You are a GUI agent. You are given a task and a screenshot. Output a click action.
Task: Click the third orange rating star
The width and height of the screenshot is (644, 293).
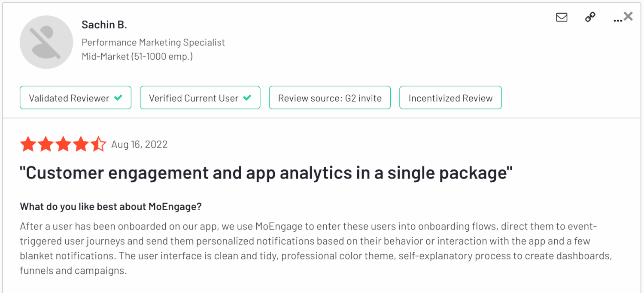point(63,144)
